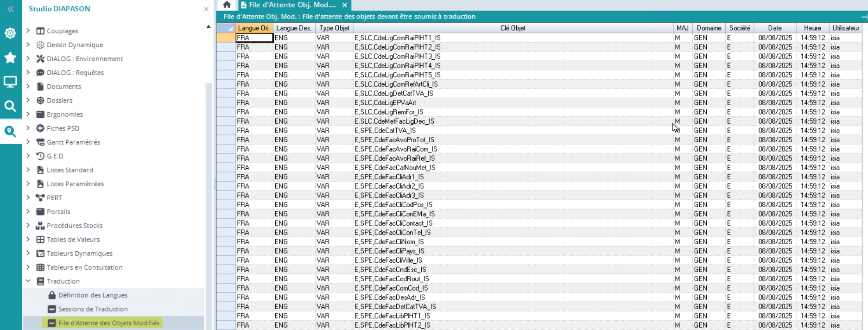Open Sessions de Traduction item

93,309
